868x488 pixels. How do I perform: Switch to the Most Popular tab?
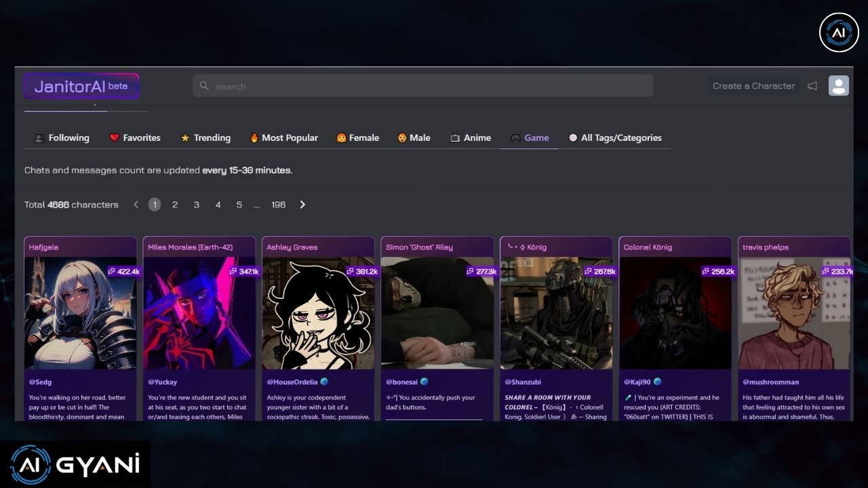[x=283, y=138]
